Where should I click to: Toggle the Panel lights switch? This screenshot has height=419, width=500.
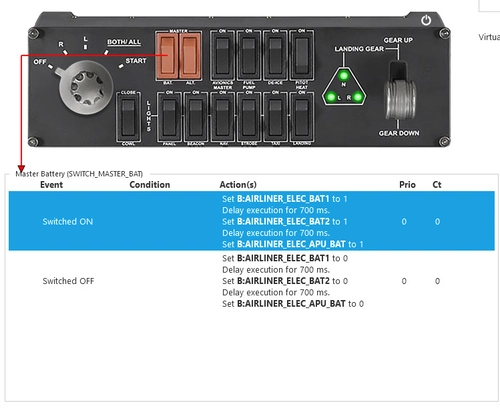coord(169,117)
